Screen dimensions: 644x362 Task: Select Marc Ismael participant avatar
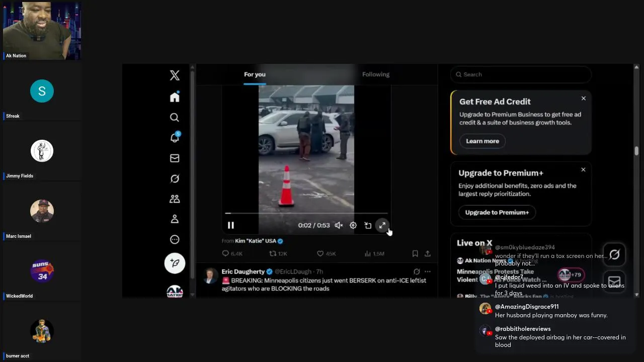(42, 211)
